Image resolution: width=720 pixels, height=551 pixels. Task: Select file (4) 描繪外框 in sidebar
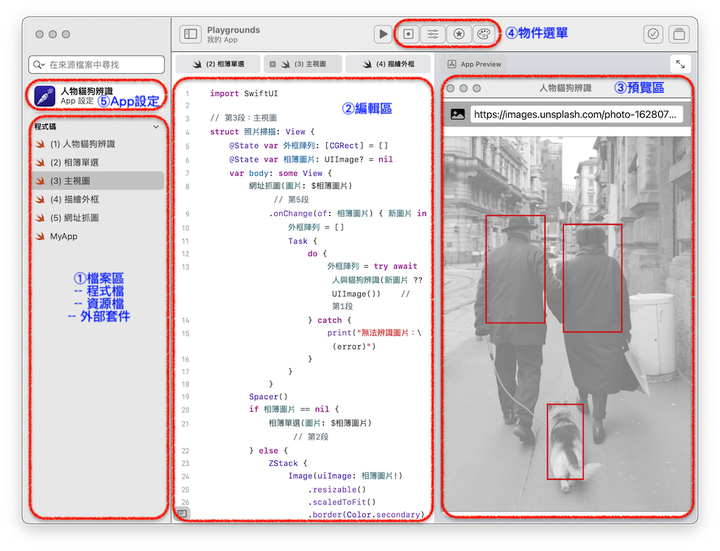click(x=98, y=199)
